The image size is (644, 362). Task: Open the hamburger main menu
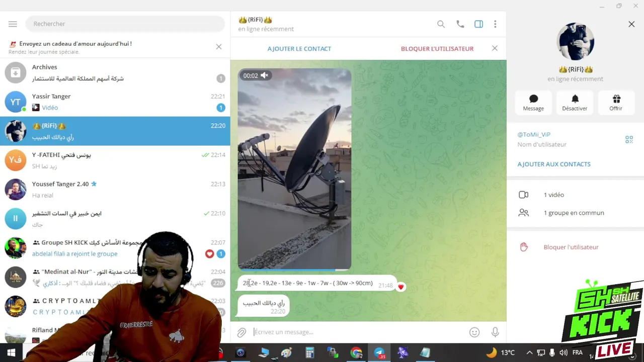13,24
